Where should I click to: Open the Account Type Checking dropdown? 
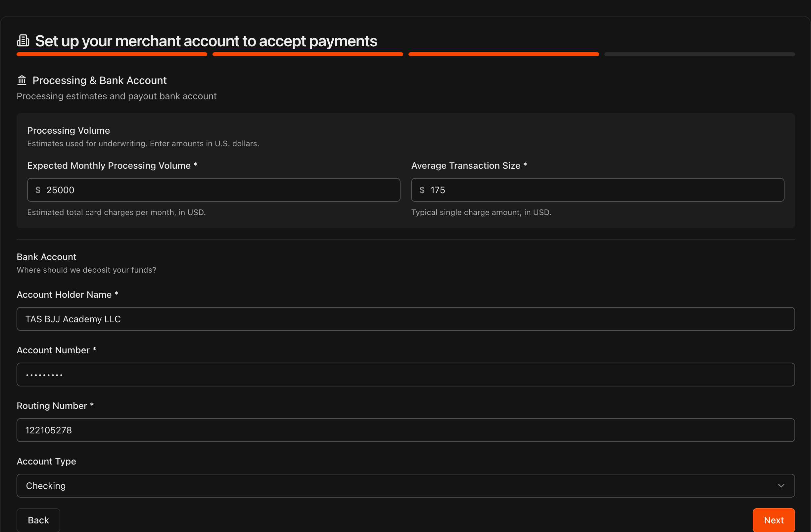405,486
